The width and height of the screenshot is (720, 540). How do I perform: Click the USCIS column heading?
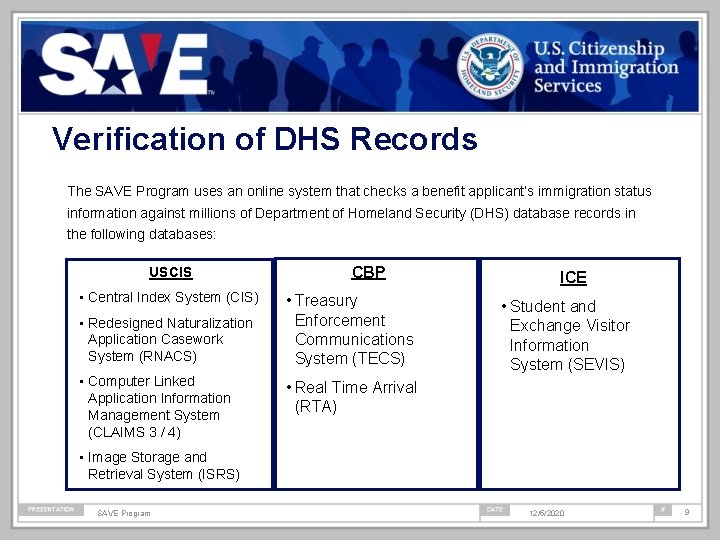pyautogui.click(x=170, y=272)
